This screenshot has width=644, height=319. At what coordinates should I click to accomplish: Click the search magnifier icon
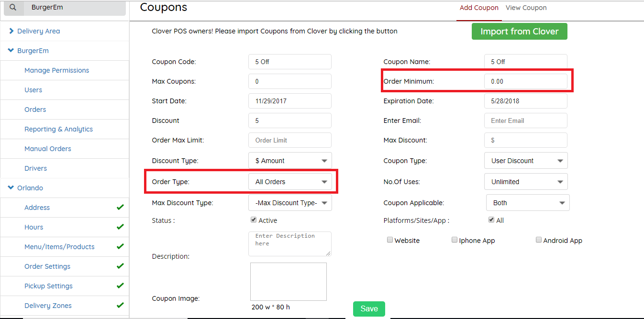[x=13, y=8]
